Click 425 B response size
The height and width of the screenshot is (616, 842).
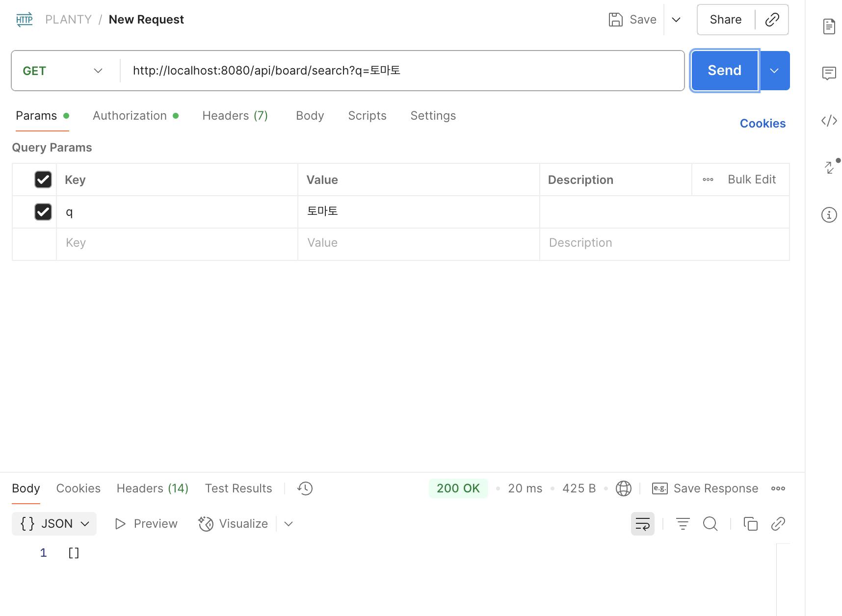[579, 488]
